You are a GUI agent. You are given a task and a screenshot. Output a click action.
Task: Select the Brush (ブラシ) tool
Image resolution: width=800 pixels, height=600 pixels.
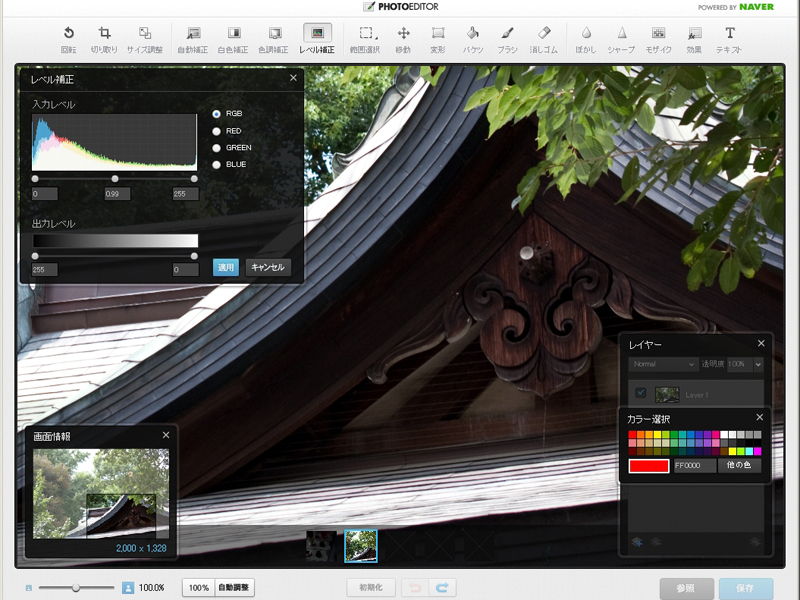[x=507, y=39]
